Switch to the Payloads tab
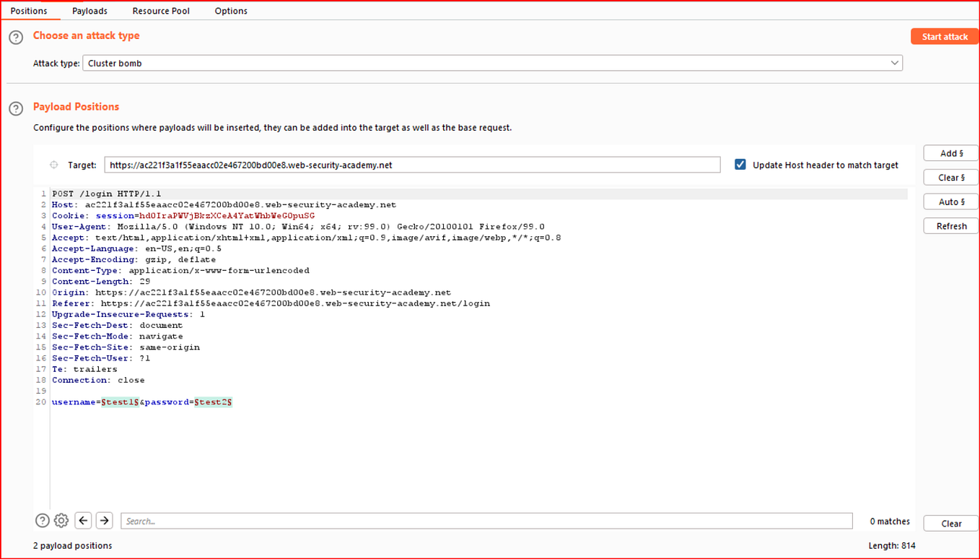 point(89,10)
